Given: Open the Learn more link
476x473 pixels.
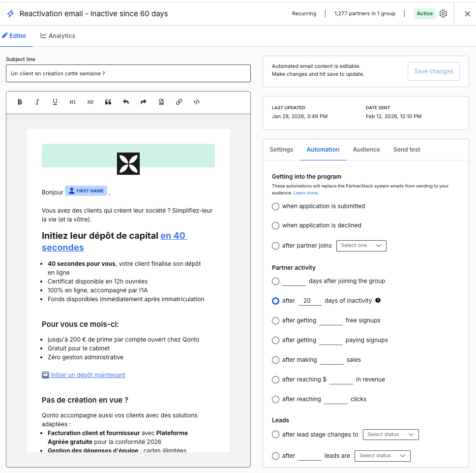Looking at the screenshot, I should click(306, 193).
